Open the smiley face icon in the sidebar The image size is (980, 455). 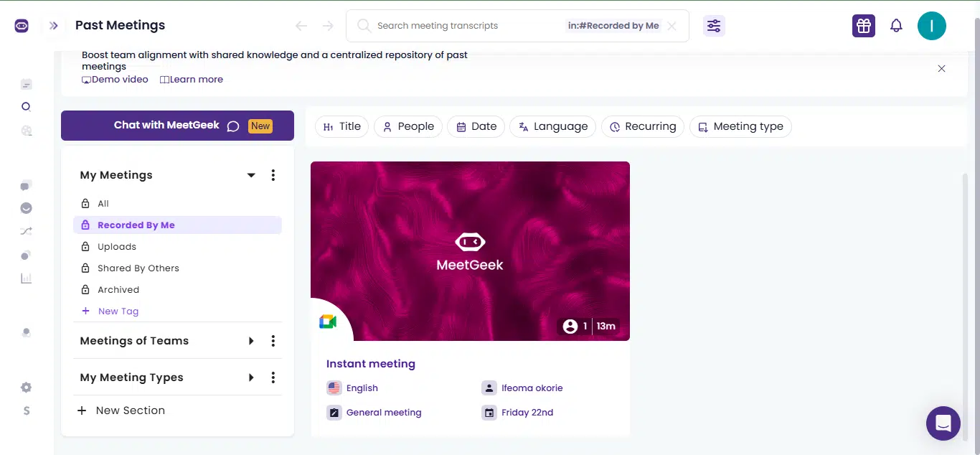coord(27,209)
